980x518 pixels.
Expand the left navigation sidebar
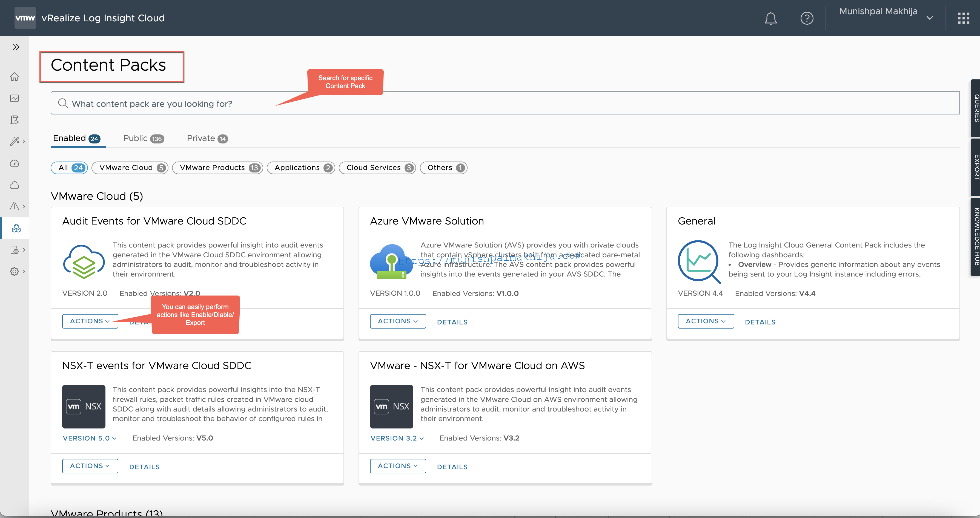16,47
